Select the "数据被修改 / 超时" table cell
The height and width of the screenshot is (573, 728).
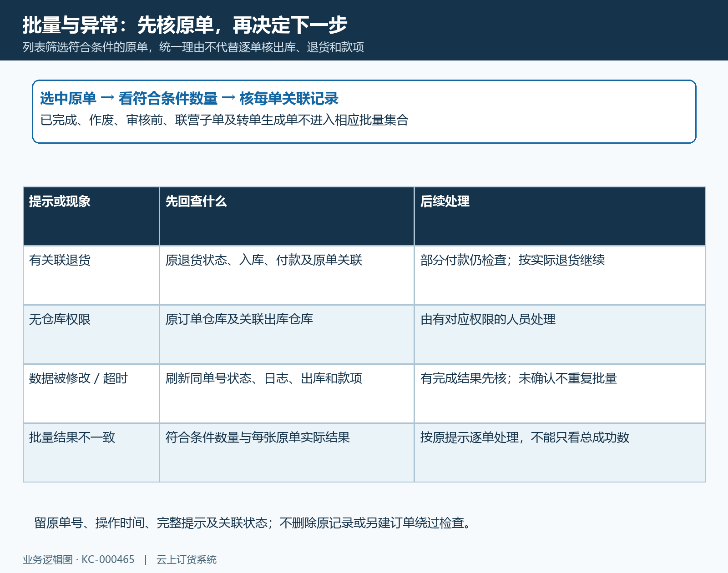91,394
